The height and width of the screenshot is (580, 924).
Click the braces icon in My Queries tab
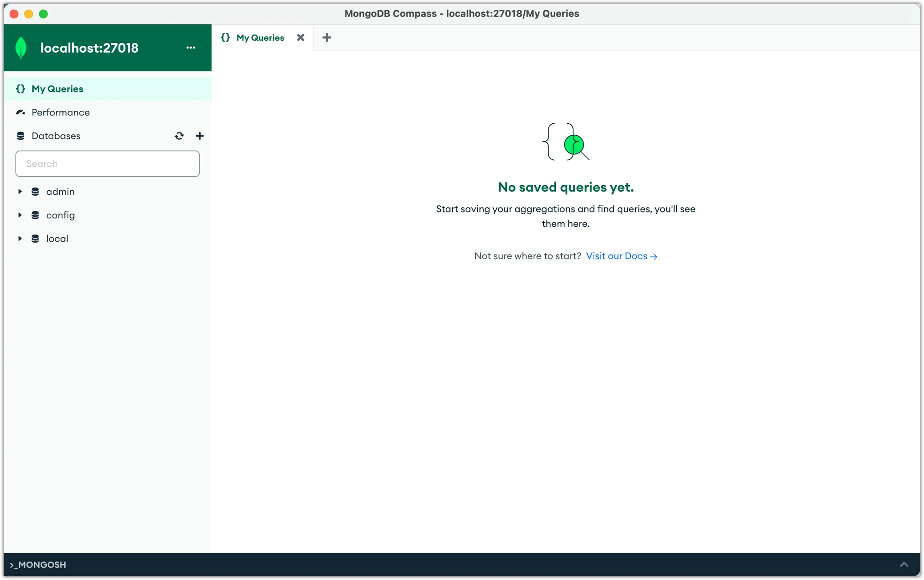[225, 37]
